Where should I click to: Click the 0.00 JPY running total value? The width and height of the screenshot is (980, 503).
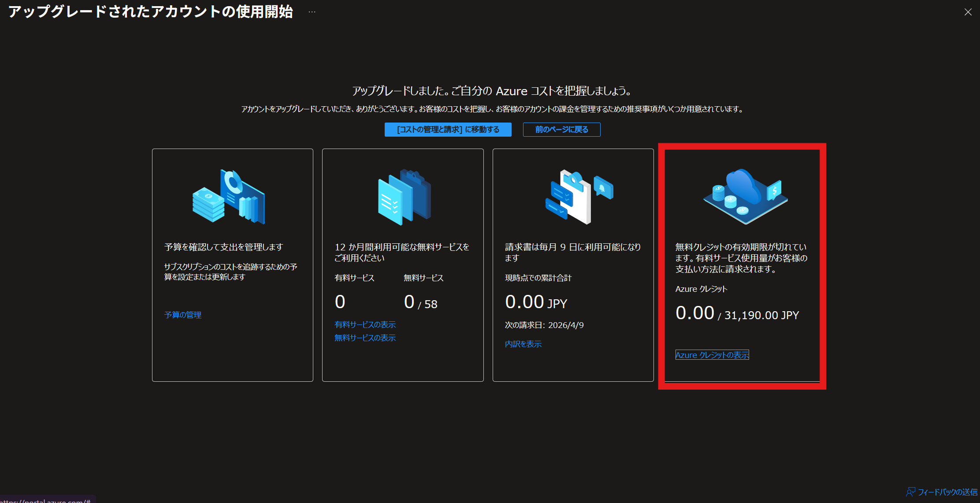point(536,302)
